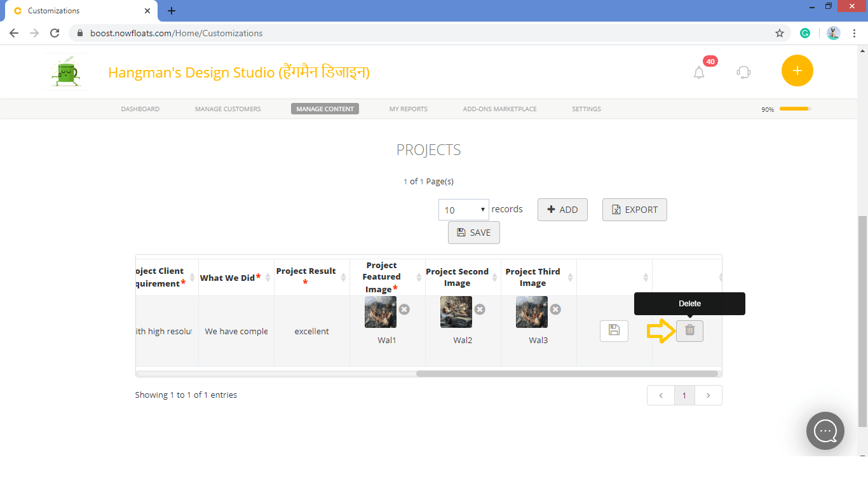Click the yellow plus action button

point(797,71)
